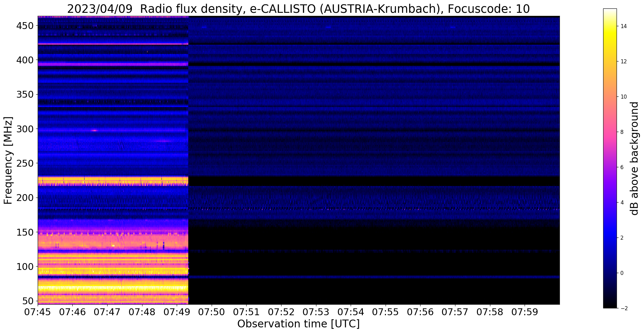Click the colorbar tick value 10
644x333 pixels.
[x=624, y=97]
